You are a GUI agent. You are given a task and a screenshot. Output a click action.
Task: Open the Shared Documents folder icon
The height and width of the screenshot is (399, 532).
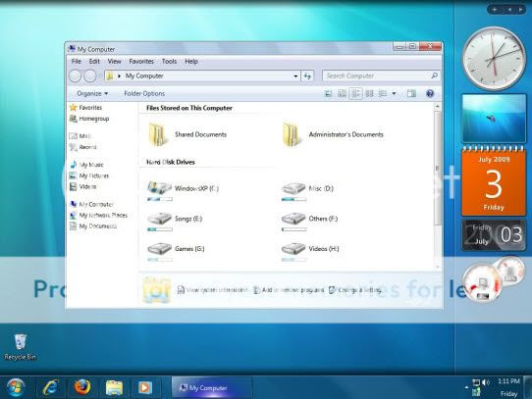tap(158, 134)
